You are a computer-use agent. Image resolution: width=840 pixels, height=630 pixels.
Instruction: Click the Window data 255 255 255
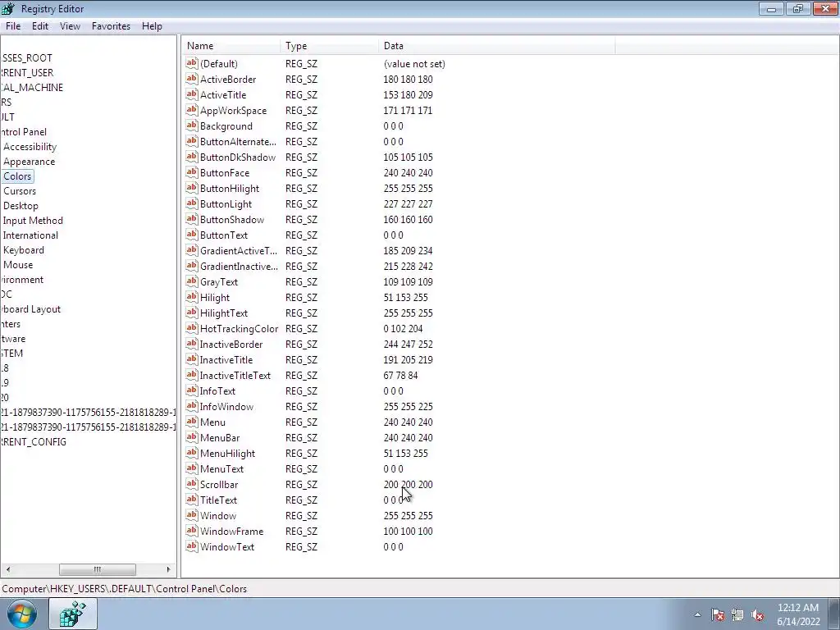click(409, 515)
